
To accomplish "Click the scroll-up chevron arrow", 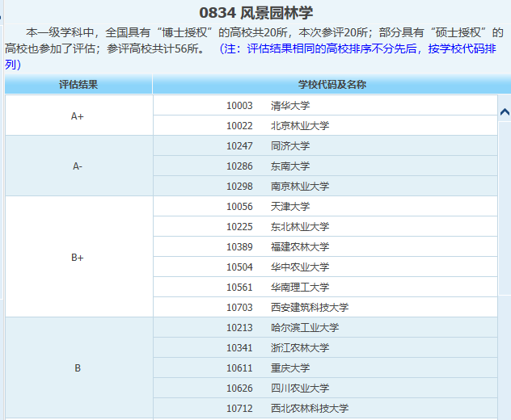I will [x=504, y=112].
